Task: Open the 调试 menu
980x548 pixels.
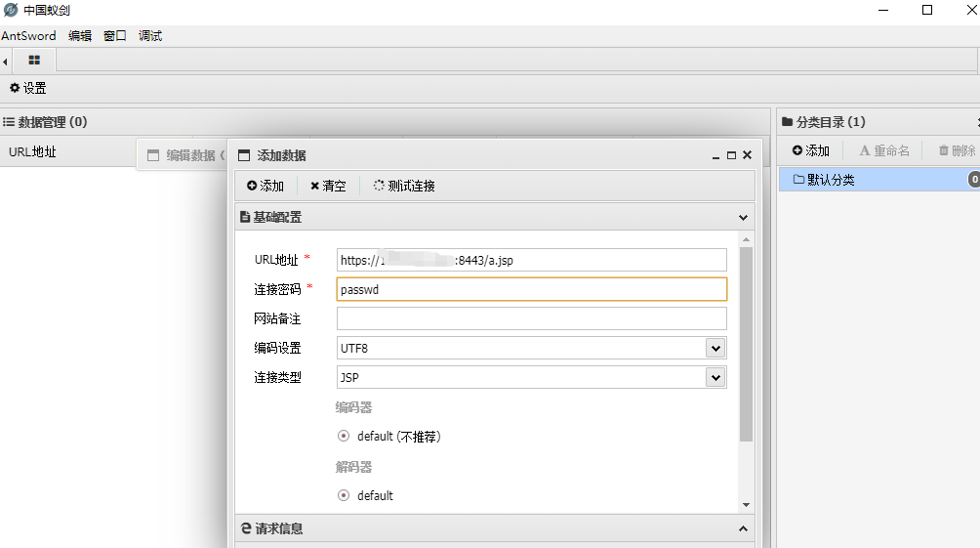Action: coord(150,36)
